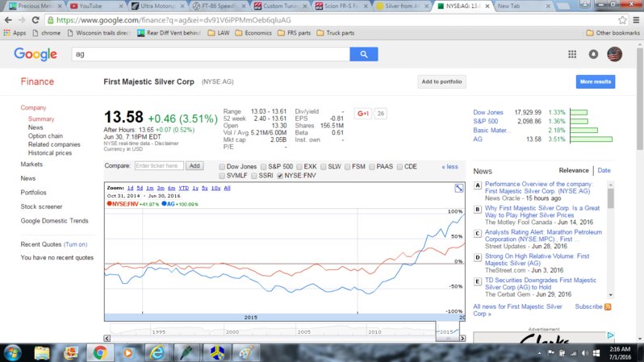Set chart zoom to 1y
The width and height of the screenshot is (644, 362).
coord(195,188)
